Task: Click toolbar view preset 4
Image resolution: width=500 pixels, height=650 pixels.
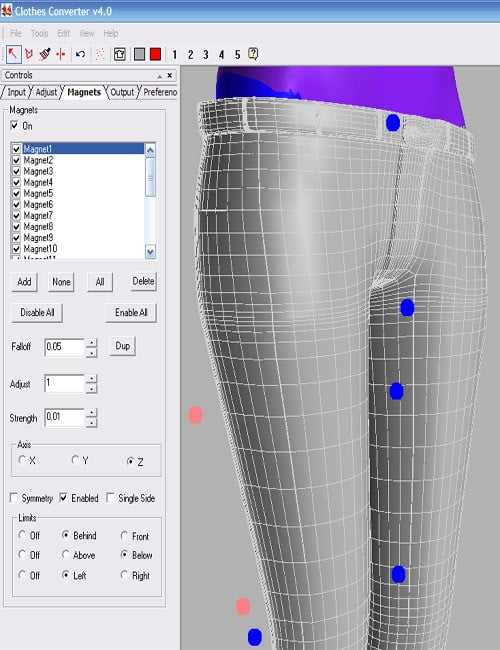Action: pos(221,55)
